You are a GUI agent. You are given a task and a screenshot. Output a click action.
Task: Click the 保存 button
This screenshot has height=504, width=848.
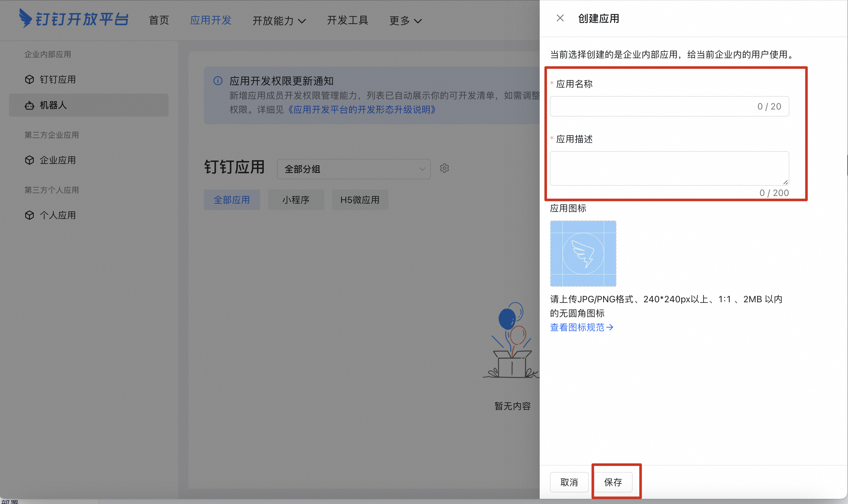(613, 482)
